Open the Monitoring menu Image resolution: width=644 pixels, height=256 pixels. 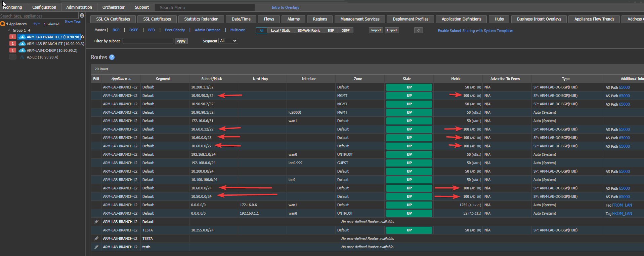(x=12, y=7)
